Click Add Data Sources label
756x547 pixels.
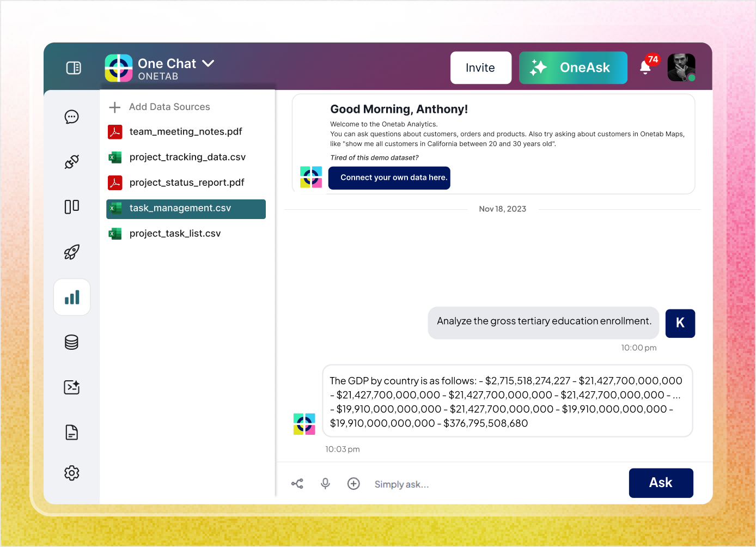click(169, 107)
